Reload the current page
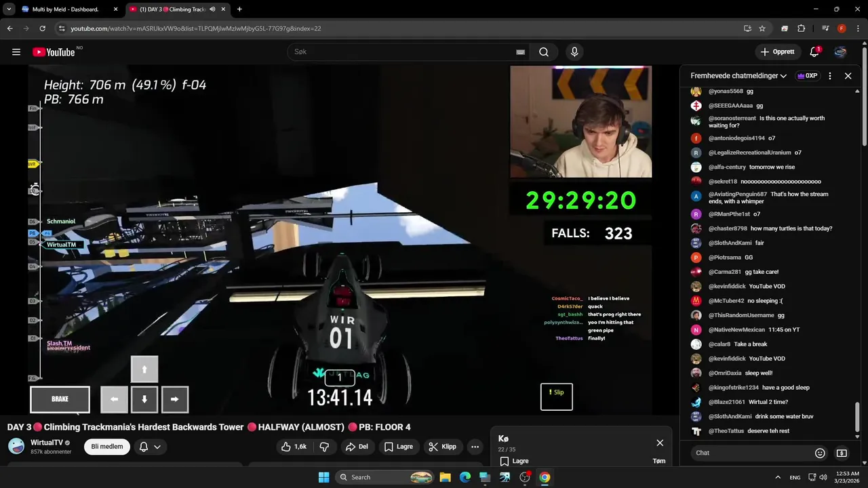868x488 pixels. pos(42,28)
